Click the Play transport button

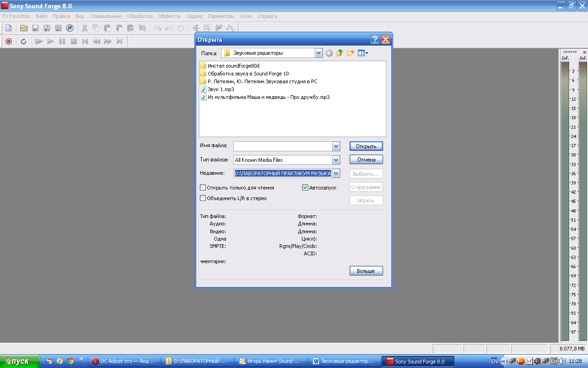(51, 41)
